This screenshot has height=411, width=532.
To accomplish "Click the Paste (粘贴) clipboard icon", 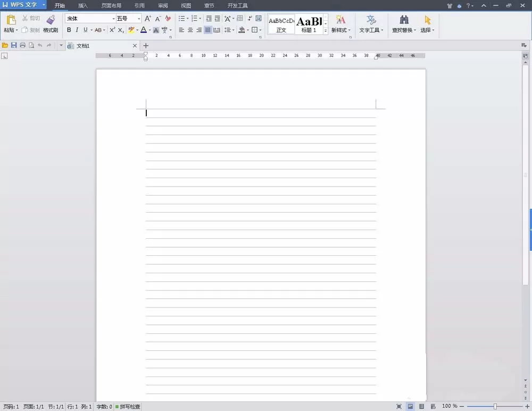I will click(x=11, y=20).
